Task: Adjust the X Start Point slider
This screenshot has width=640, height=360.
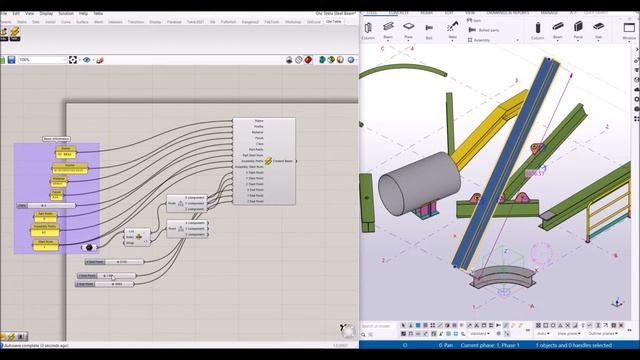Action: 114,262
